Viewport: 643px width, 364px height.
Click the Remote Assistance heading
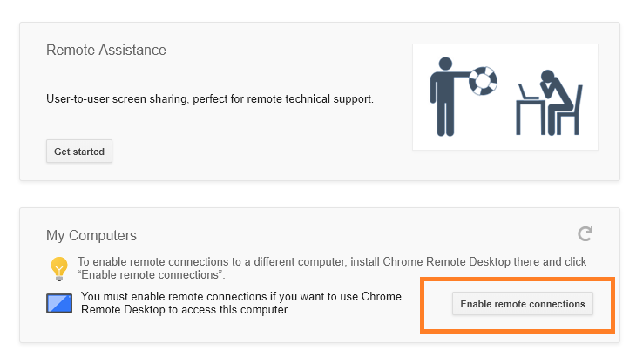[x=106, y=50]
